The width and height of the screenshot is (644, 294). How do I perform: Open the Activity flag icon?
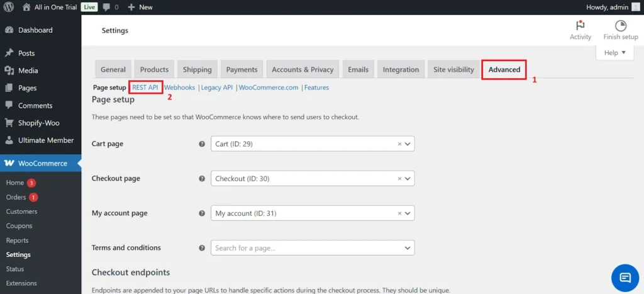580,26
